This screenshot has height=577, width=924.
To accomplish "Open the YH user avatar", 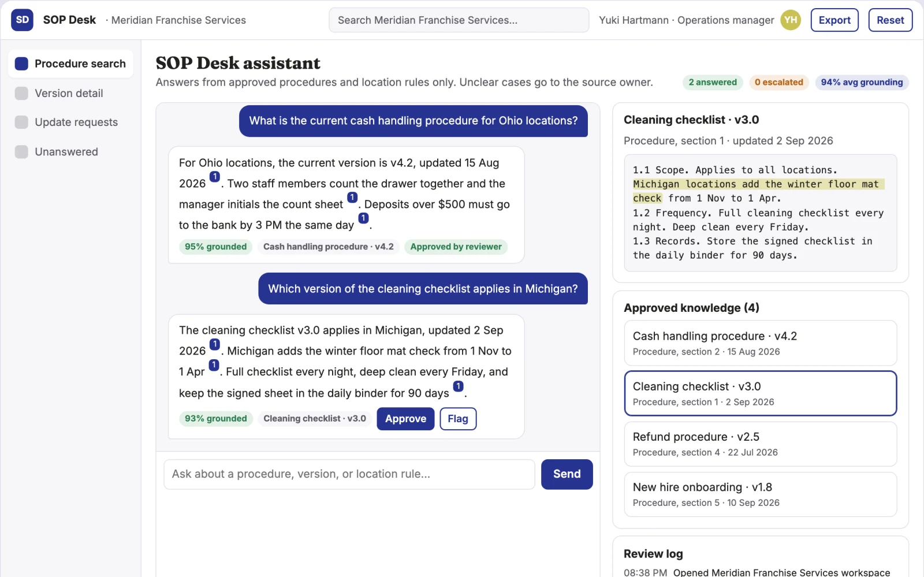I will [x=791, y=20].
